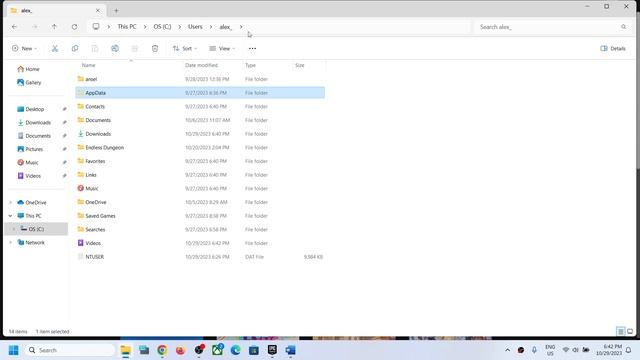
Task: Open Chrome from the taskbar
Action: pyautogui.click(x=162, y=350)
